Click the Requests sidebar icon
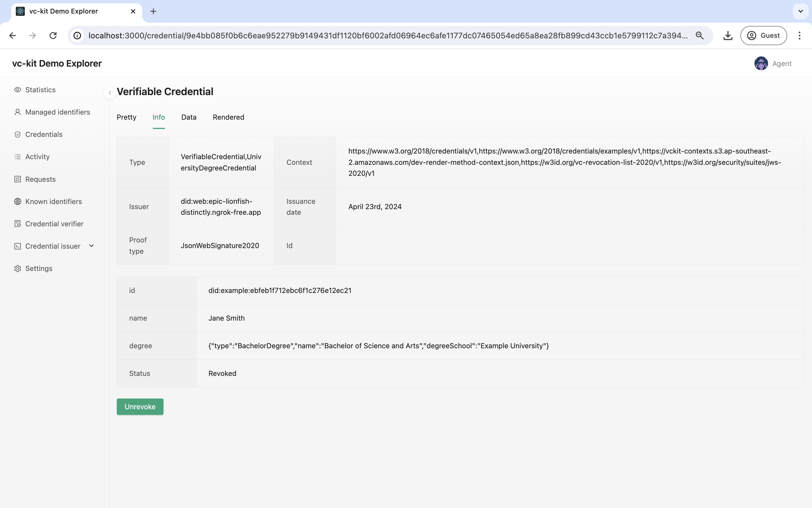Screen dimensions: 812x508 [17, 179]
